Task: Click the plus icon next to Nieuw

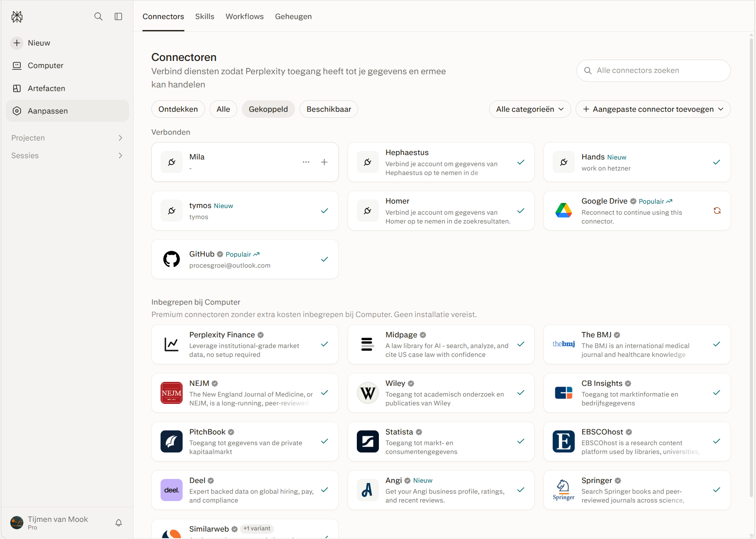Action: point(17,43)
